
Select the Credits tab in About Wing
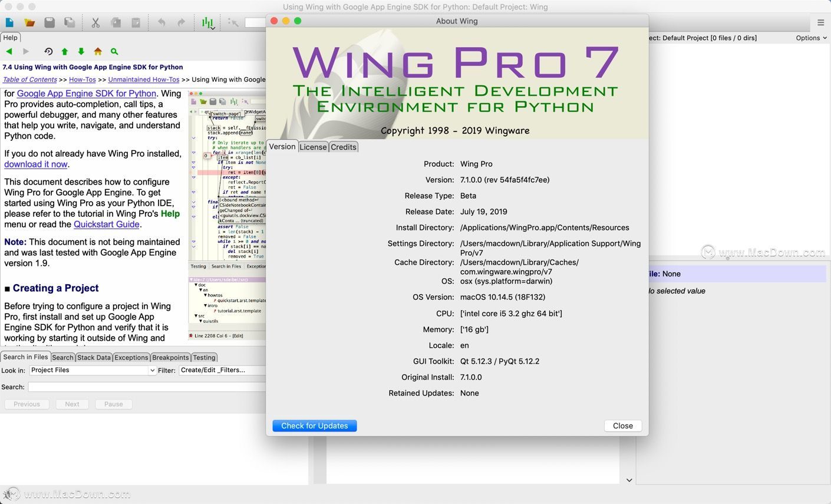344,147
